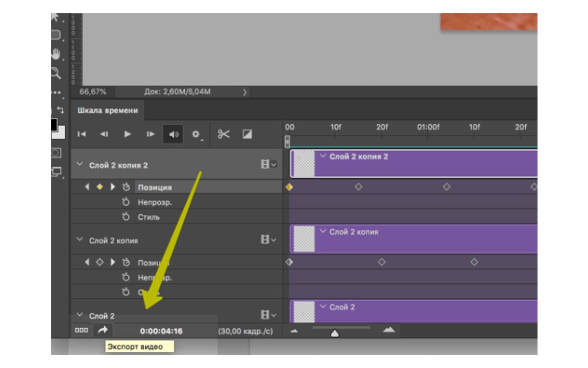Click the playhead at 00
Viewport: 588px width, 368px height.
[288, 141]
